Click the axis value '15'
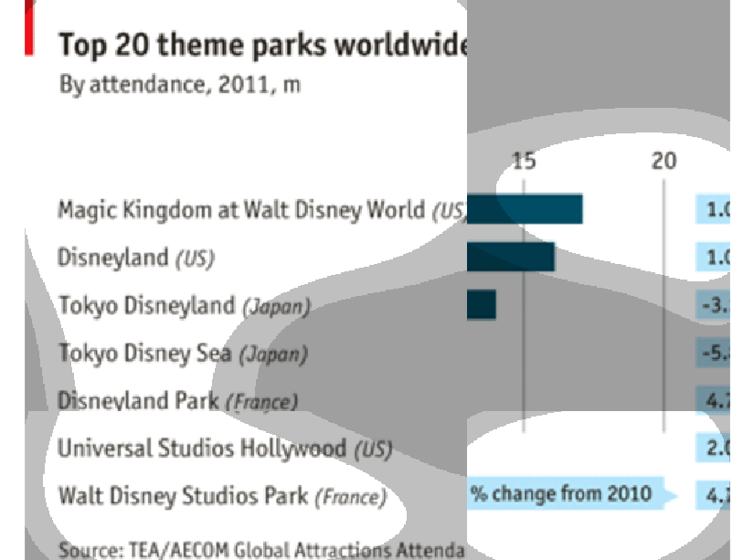The width and height of the screenshot is (754, 560). [524, 161]
